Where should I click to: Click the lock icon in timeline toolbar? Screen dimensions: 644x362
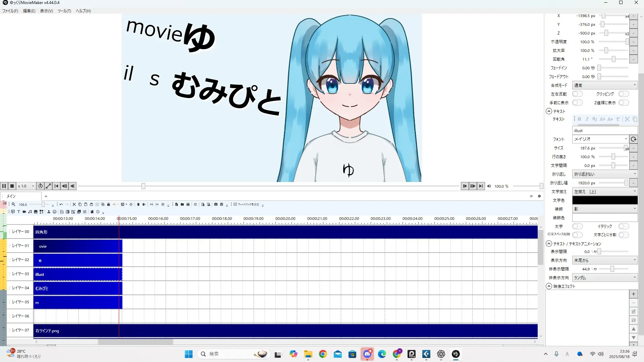click(x=108, y=204)
